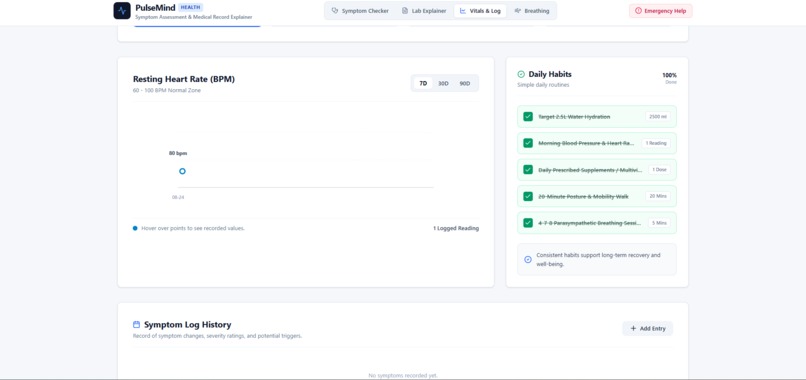
Task: Switch to the Lab Explainer tab
Action: (424, 11)
